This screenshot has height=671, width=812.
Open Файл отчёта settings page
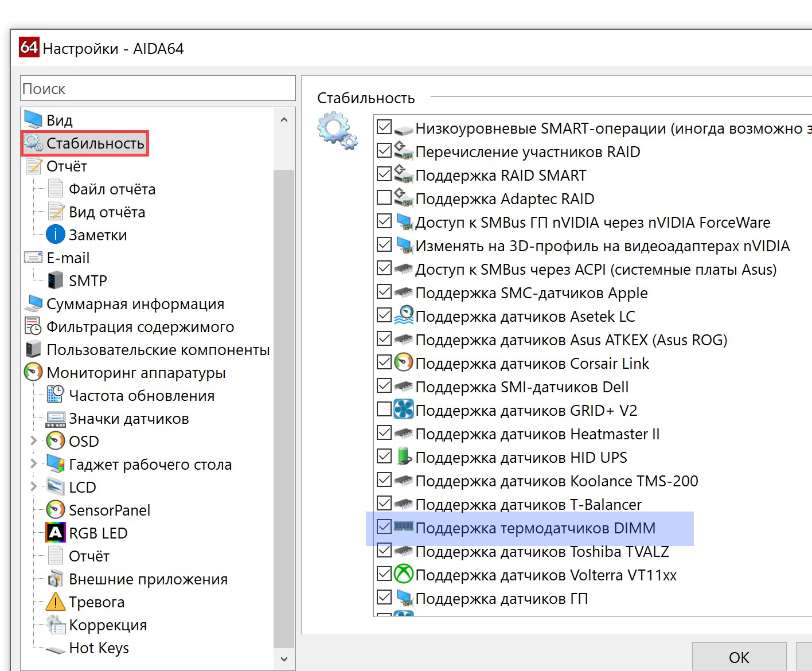(x=112, y=189)
